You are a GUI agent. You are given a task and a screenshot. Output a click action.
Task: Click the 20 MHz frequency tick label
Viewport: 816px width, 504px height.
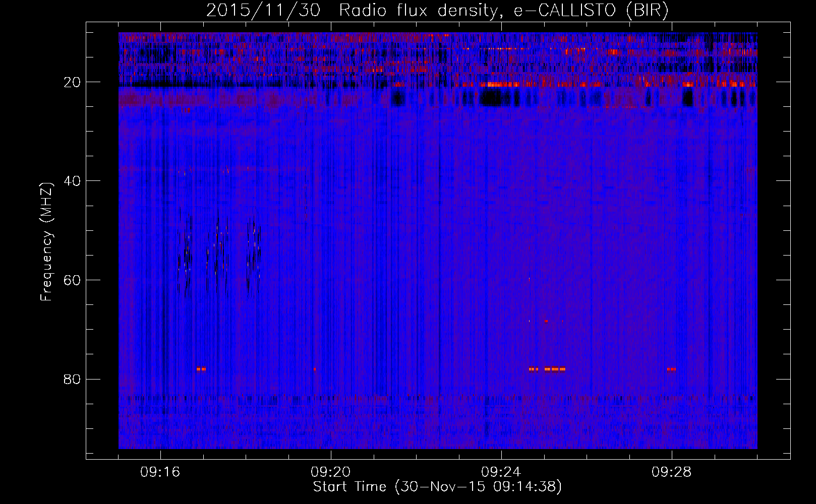point(73,82)
